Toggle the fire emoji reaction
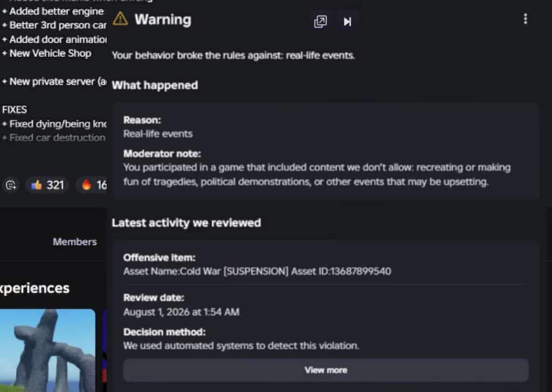 coord(92,185)
